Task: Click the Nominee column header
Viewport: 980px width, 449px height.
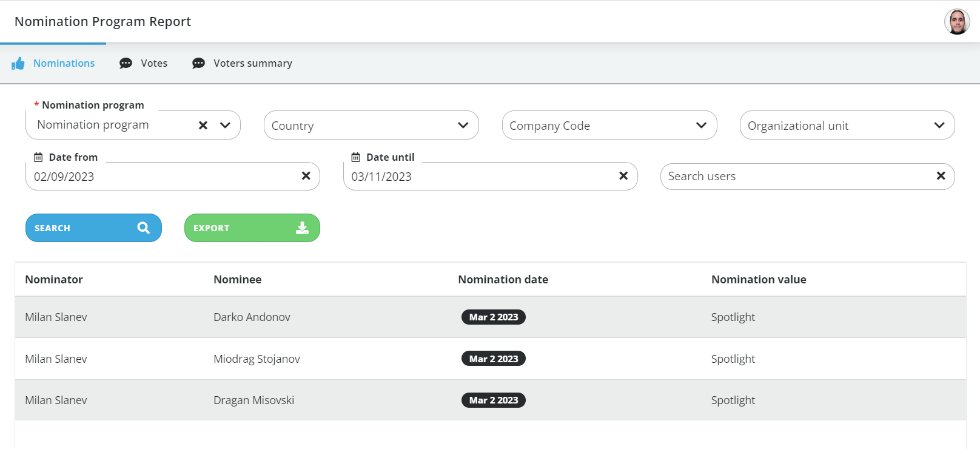Action: [x=238, y=280]
